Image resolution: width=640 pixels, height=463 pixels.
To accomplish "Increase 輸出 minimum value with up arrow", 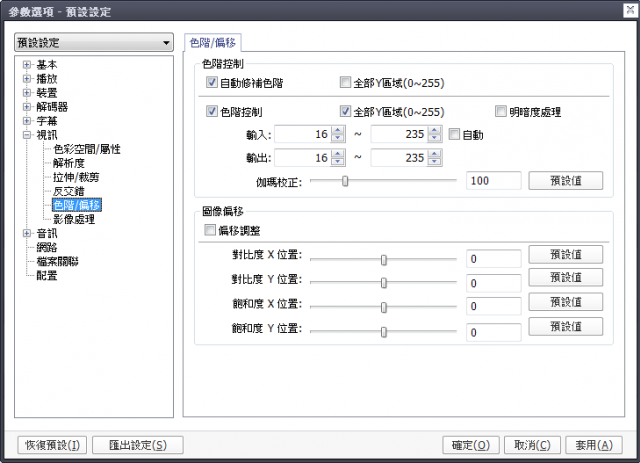I will pos(338,154).
